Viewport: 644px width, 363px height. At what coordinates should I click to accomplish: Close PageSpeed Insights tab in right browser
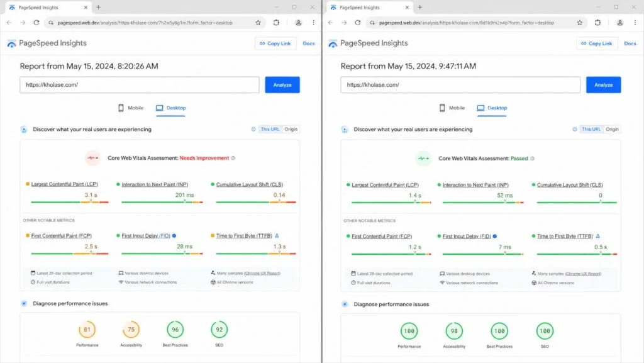click(x=407, y=8)
